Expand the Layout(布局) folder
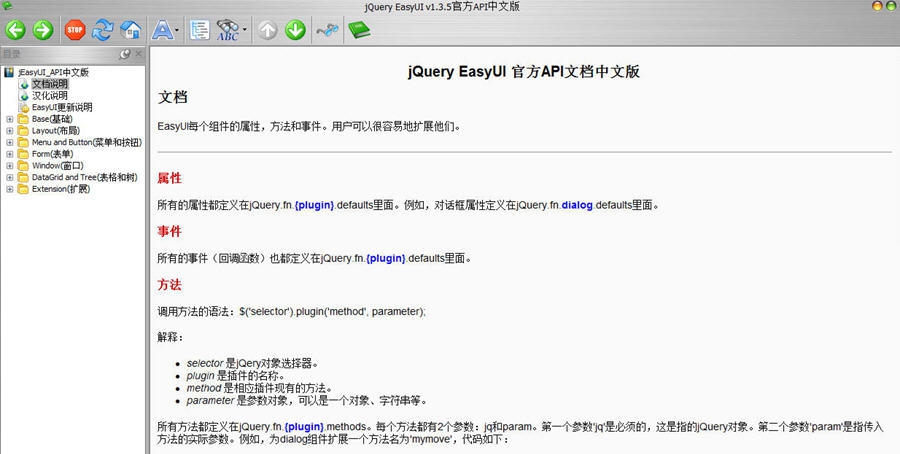900x454 pixels. [9, 131]
